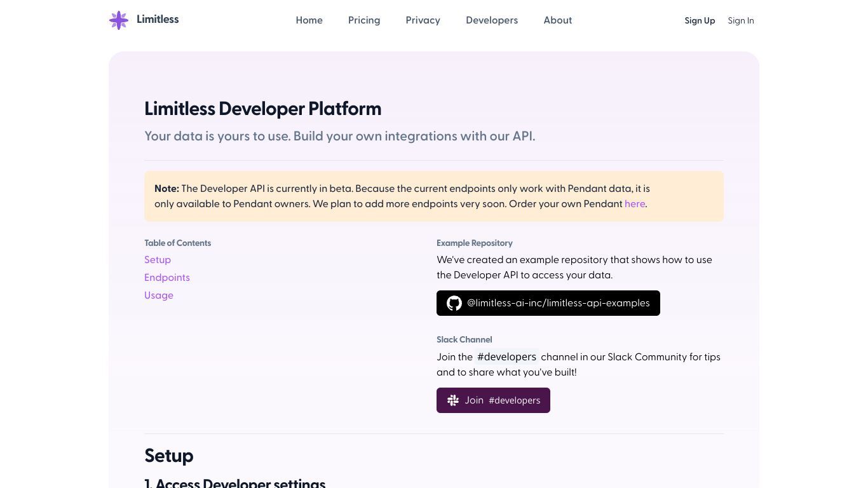Open the Privacy nav link
Image resolution: width=868 pixels, height=488 pixels.
423,20
